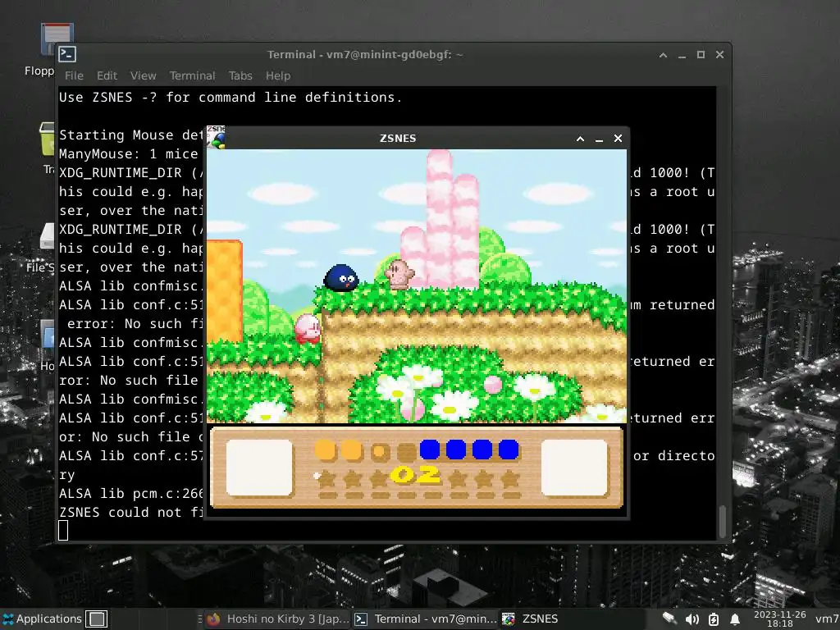Click the left empty ability box in game HUD
Screen dimensions: 840x630
click(x=259, y=468)
